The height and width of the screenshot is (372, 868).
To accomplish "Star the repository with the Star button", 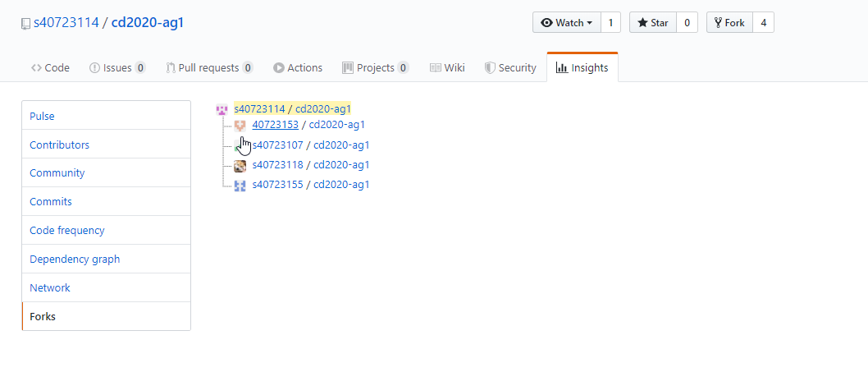I will click(652, 23).
